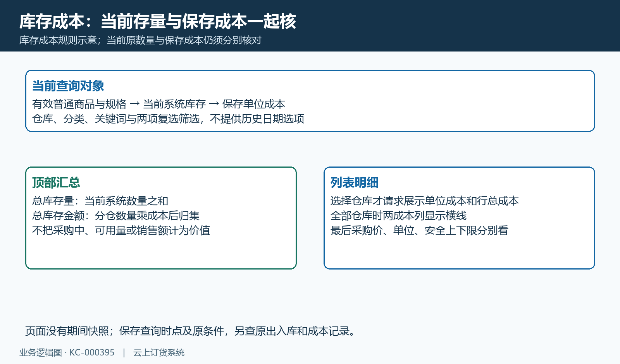The width and height of the screenshot is (620, 364).
Task: Click the footer text '云上订货系统'
Action: (159, 352)
